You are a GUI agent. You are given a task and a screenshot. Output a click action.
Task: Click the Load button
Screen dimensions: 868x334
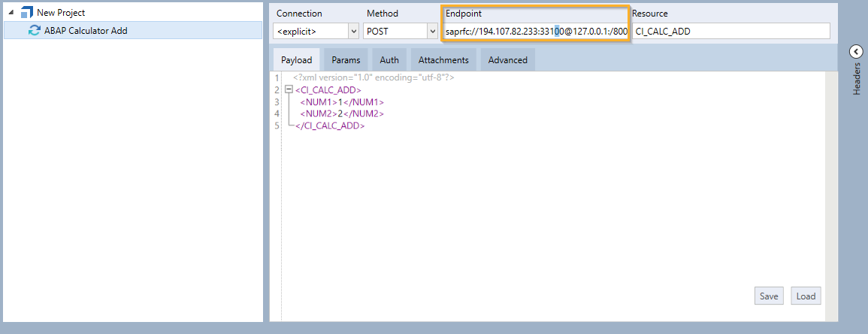coord(806,296)
